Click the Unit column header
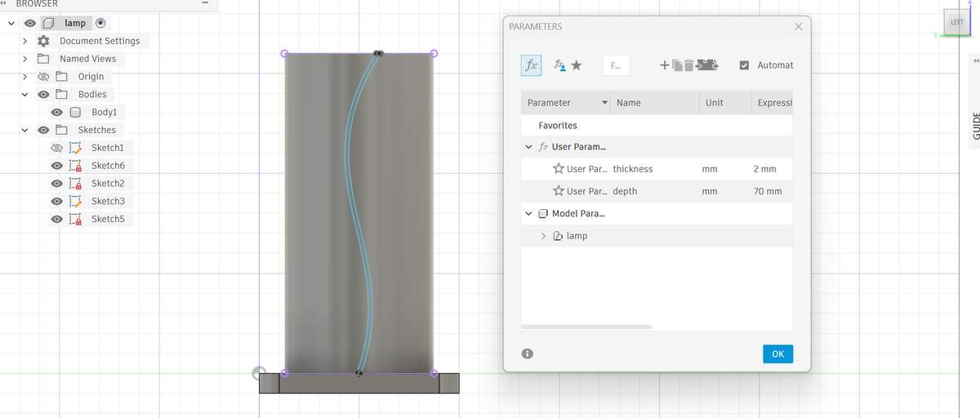The image size is (980, 418). click(x=724, y=103)
